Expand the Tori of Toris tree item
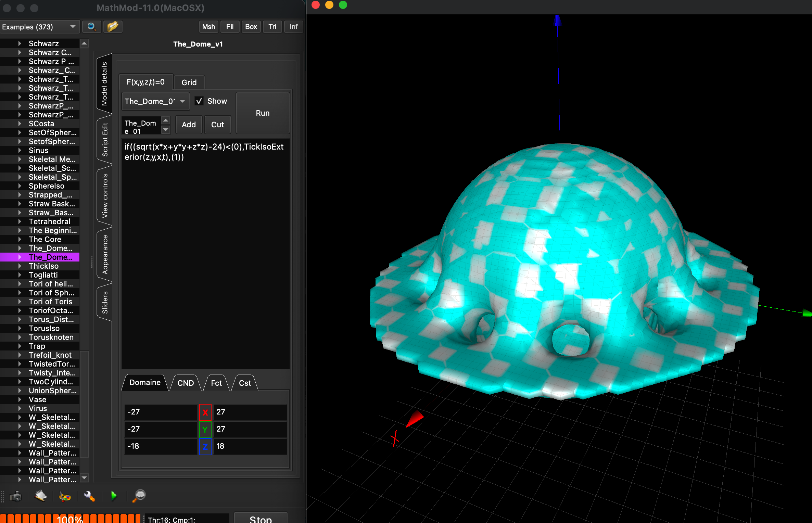The height and width of the screenshot is (523, 812). click(x=20, y=302)
